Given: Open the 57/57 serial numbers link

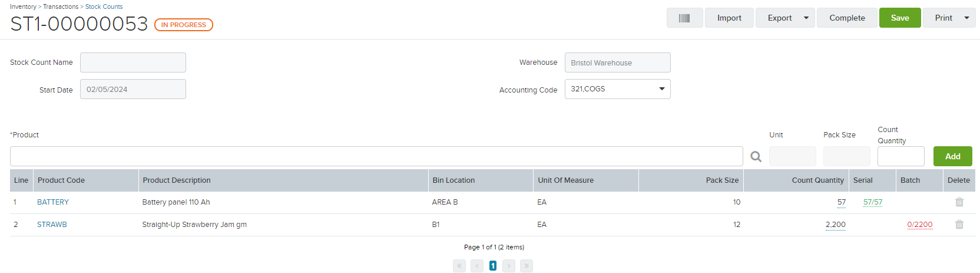Looking at the screenshot, I should tap(873, 202).
